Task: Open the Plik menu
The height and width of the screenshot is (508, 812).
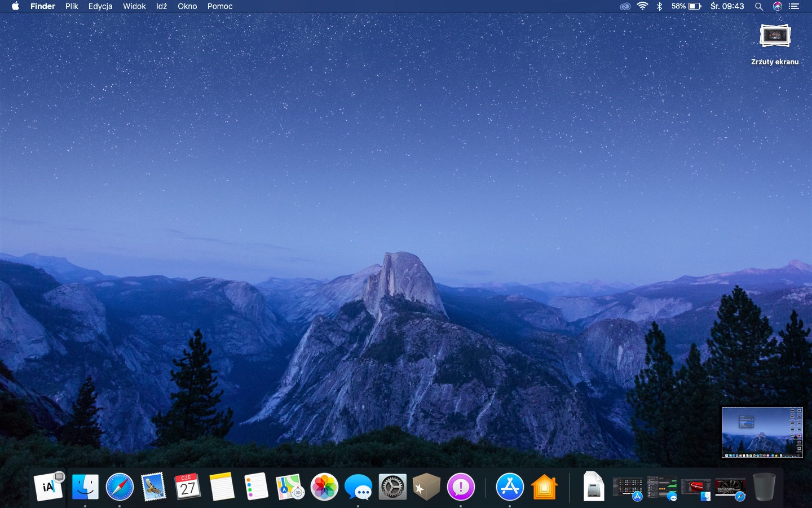Action: [x=72, y=6]
